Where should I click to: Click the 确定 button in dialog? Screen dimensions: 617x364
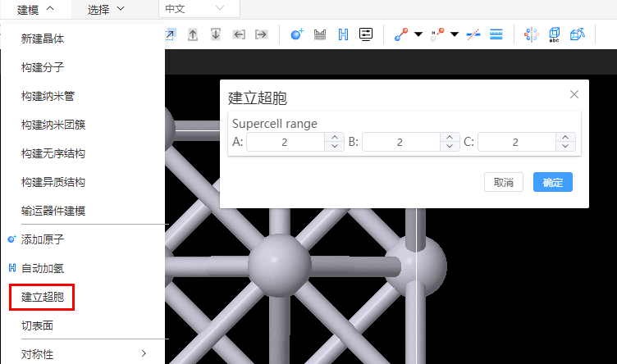552,182
